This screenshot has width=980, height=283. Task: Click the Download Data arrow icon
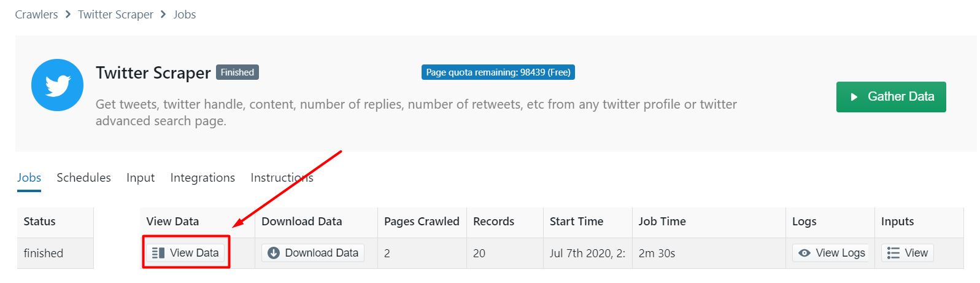coord(274,253)
